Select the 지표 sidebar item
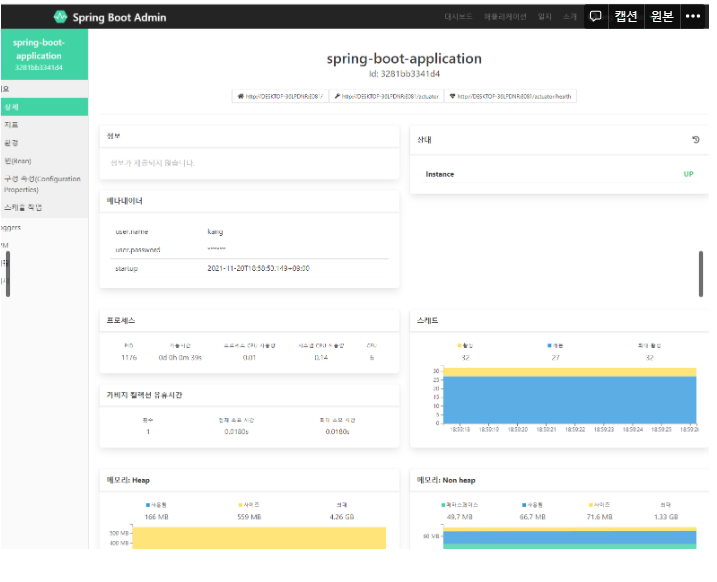The width and height of the screenshot is (717, 582). (44, 125)
